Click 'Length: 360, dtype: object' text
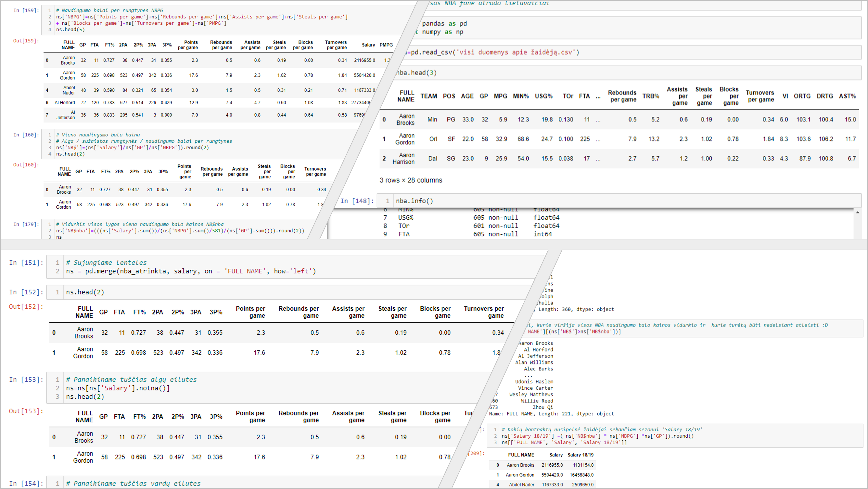Image resolution: width=868 pixels, height=489 pixels. 576,309
